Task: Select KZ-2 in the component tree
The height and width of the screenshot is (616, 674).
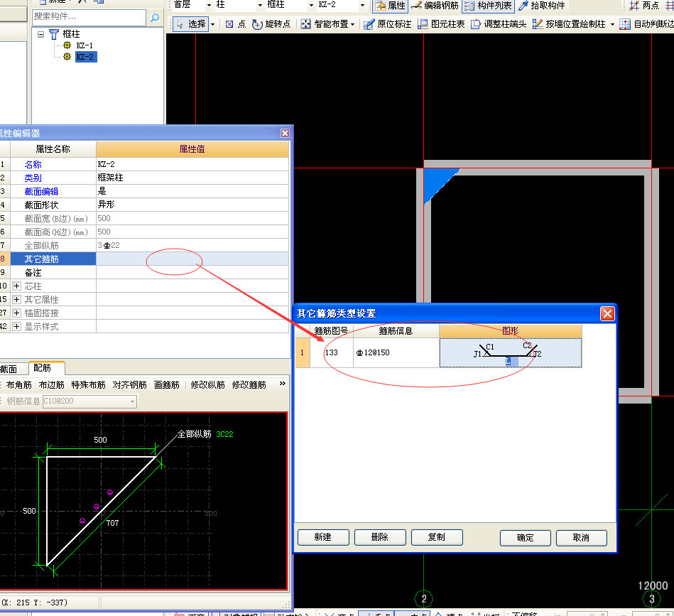Action: (x=85, y=57)
